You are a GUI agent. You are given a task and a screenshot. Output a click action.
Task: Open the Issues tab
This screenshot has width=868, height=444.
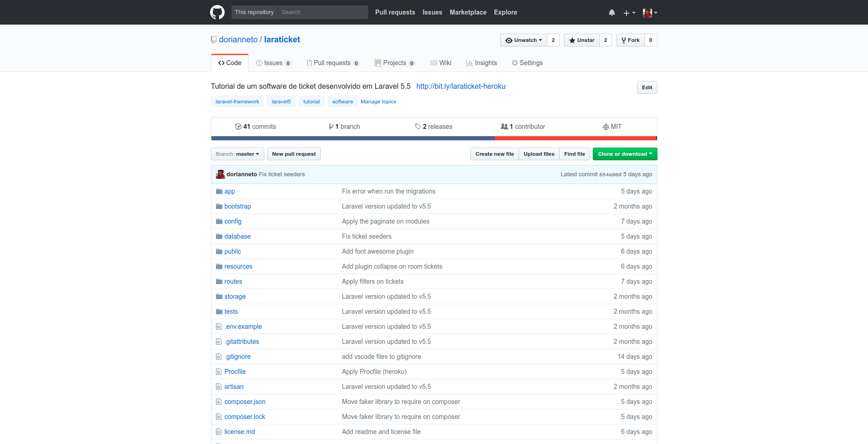point(274,63)
